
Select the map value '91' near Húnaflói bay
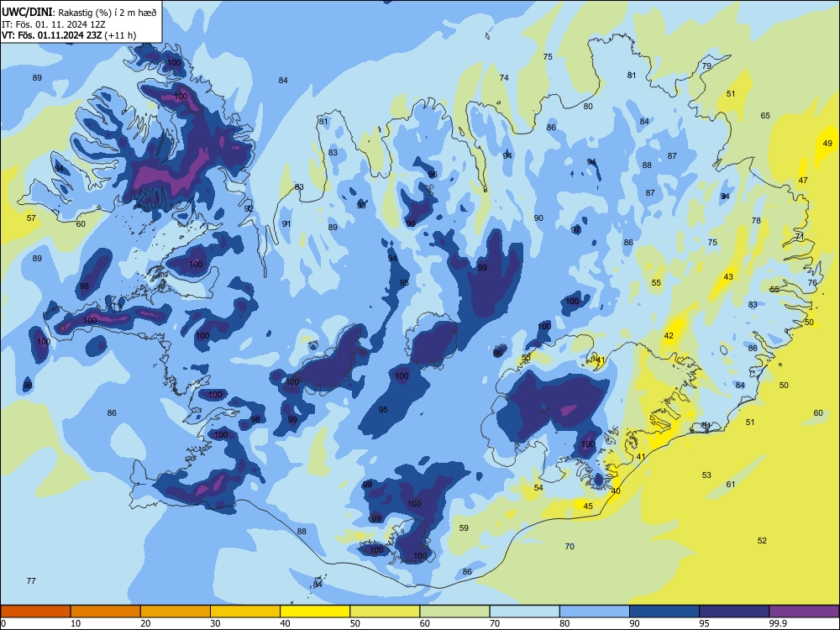pyautogui.click(x=286, y=224)
